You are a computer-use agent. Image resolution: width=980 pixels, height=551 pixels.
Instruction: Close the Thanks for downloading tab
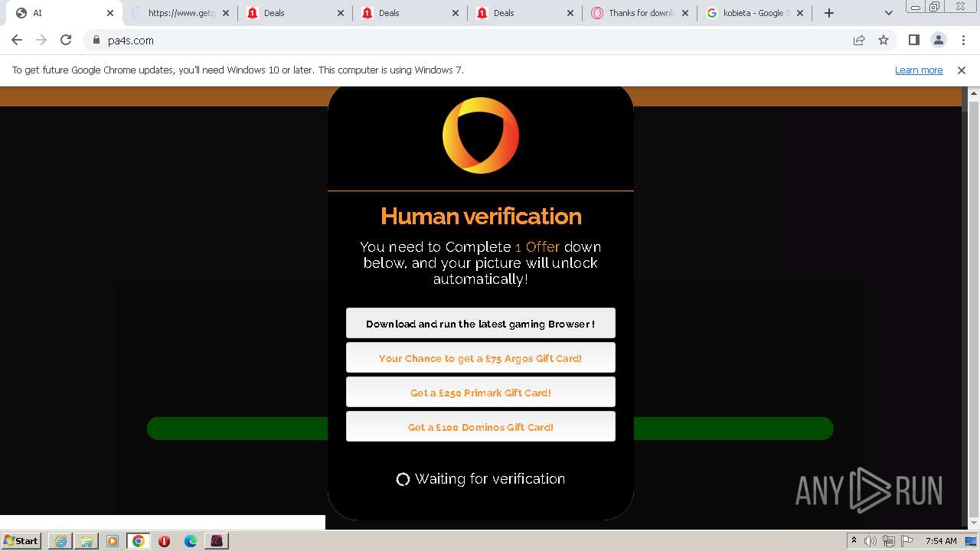click(685, 13)
